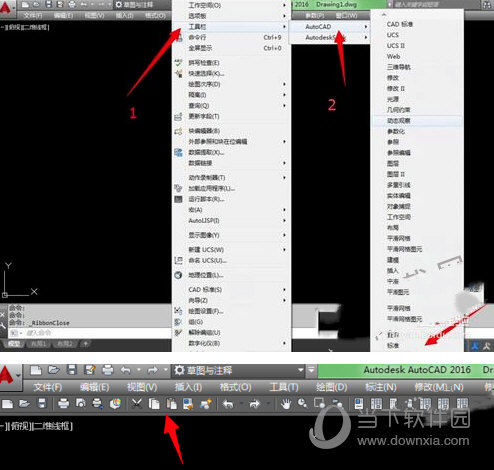This screenshot has height=470, width=494.
Task: Open 工具(T) menu in lower window
Action: pyautogui.click(x=284, y=387)
